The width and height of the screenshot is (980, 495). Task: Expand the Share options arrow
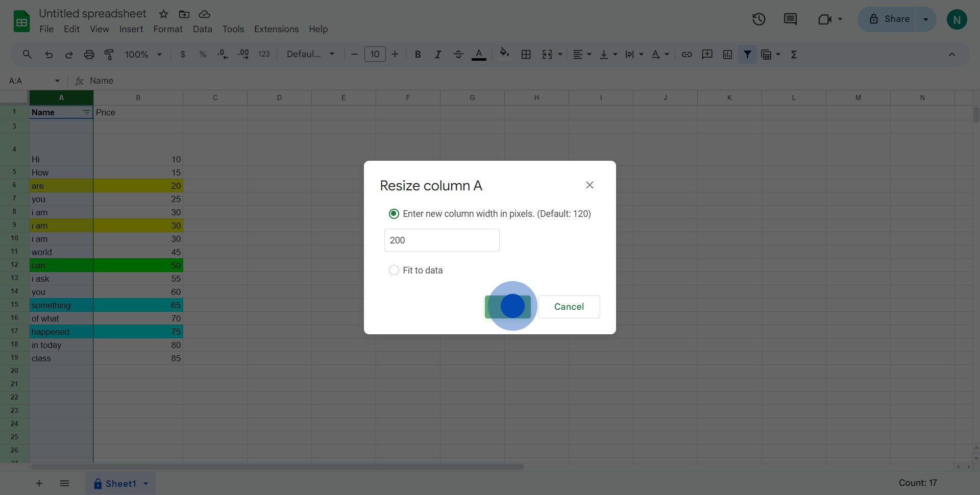[925, 19]
